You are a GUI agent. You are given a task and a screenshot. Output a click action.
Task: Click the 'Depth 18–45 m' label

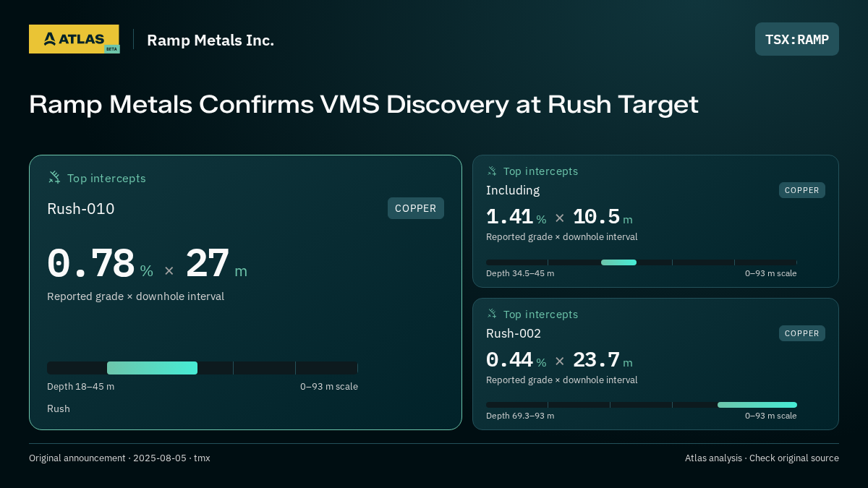(80, 387)
